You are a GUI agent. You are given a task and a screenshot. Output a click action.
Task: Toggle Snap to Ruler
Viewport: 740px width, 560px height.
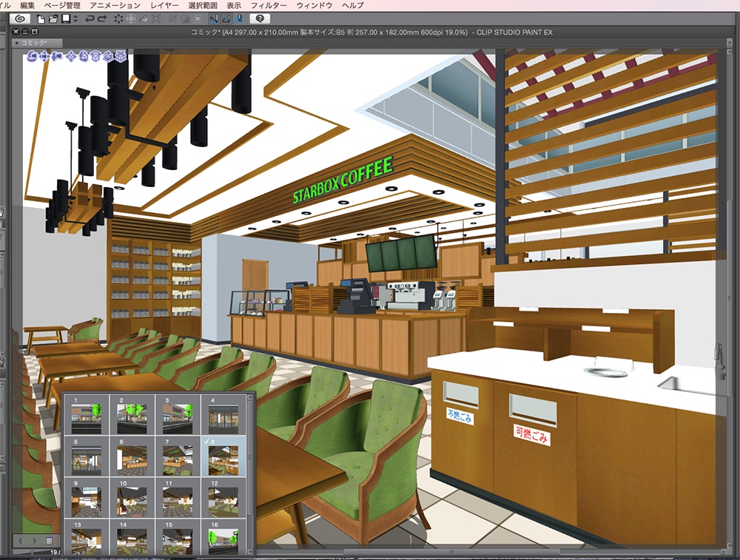pos(214,19)
